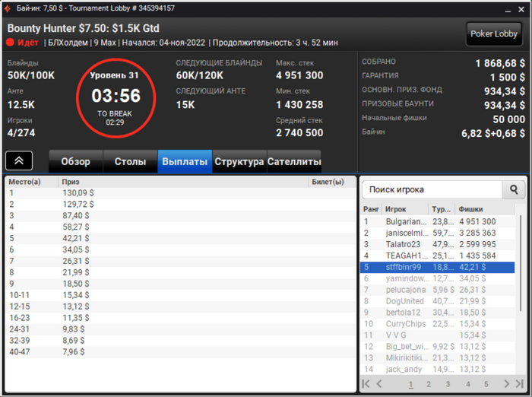
Task: Select player row Mikirikitiki...
Action: click(x=437, y=358)
